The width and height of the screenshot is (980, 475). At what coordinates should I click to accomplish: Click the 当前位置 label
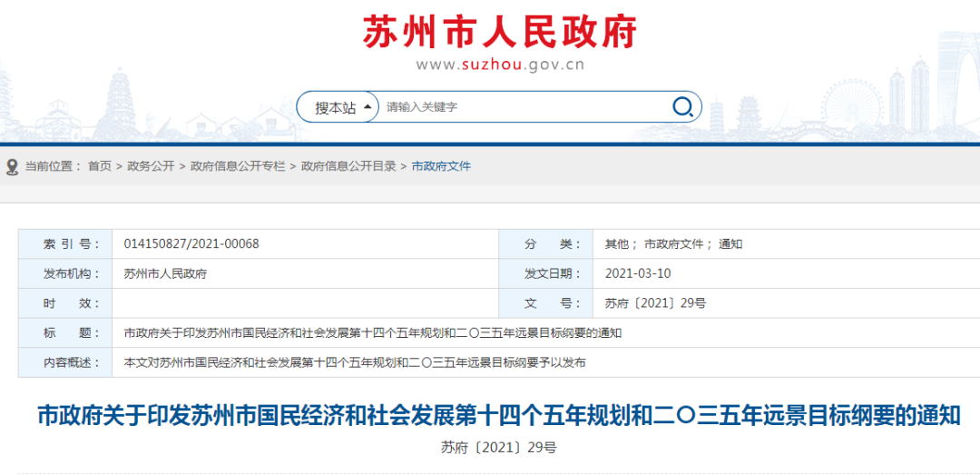coord(54,166)
